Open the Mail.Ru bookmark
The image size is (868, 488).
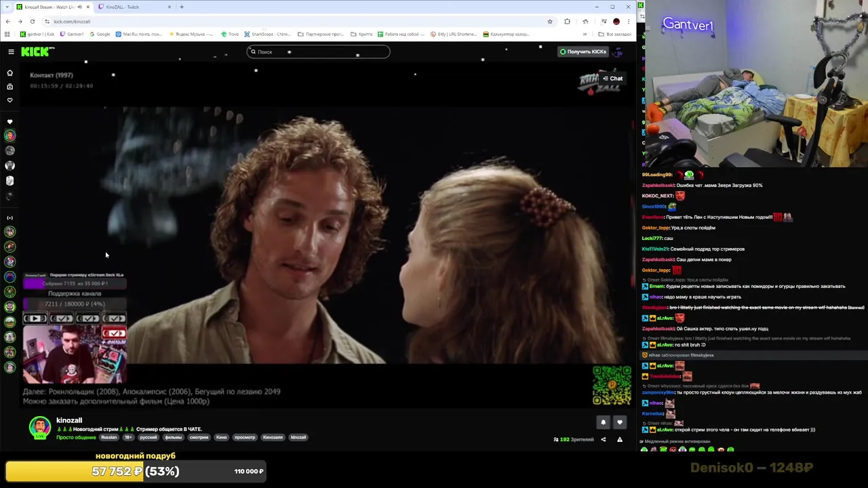tap(139, 34)
